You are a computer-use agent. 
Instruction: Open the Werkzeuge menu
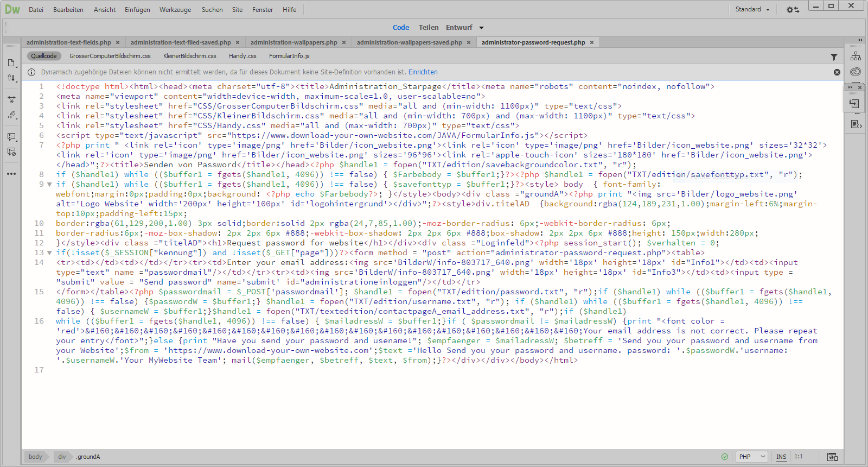175,10
